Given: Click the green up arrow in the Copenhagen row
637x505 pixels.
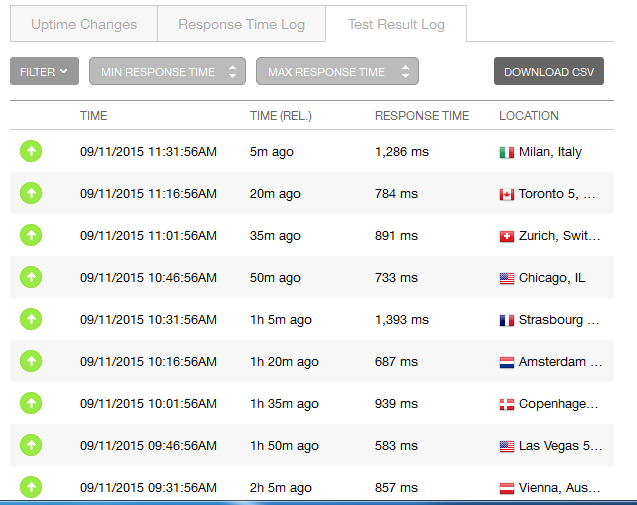Looking at the screenshot, I should coord(31,403).
